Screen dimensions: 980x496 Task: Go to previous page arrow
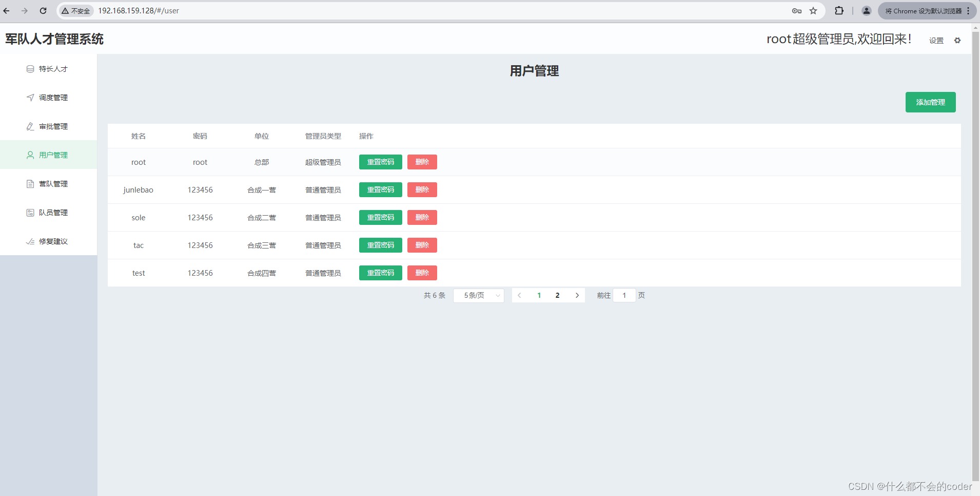point(520,296)
